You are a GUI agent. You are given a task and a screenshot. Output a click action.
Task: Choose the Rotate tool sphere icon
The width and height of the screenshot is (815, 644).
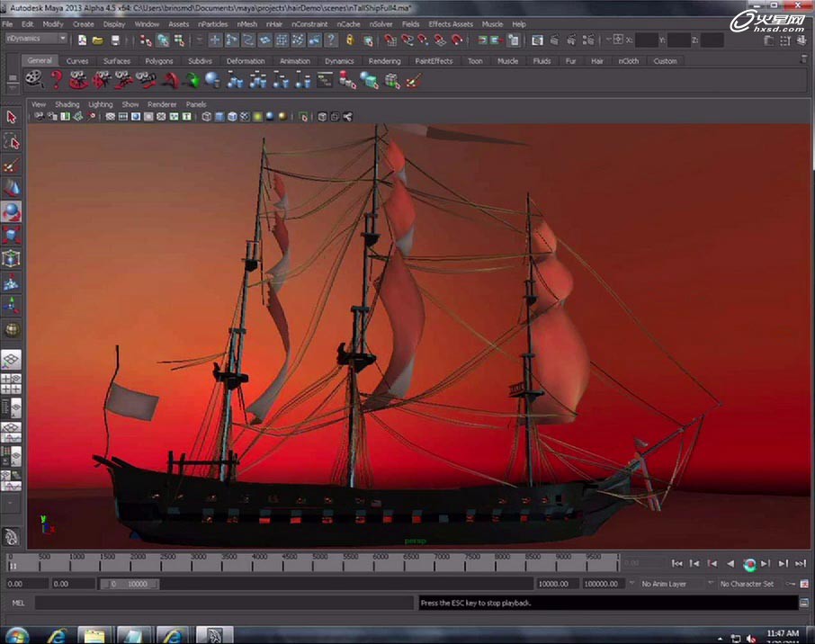click(12, 212)
